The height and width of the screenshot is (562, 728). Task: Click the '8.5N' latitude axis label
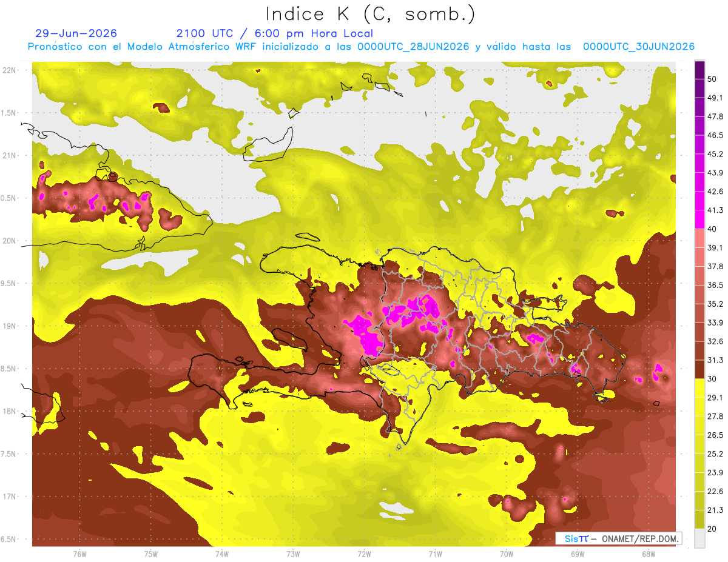pos(8,369)
